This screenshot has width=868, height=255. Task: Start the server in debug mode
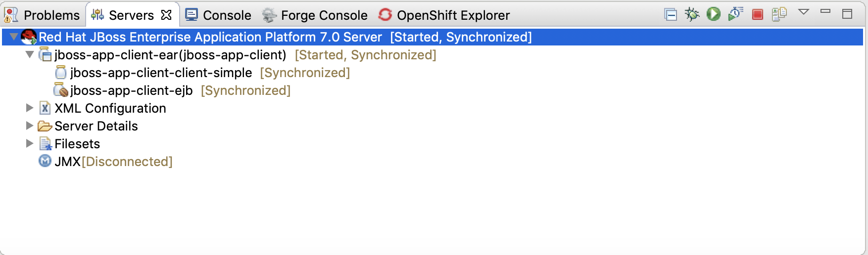click(692, 14)
